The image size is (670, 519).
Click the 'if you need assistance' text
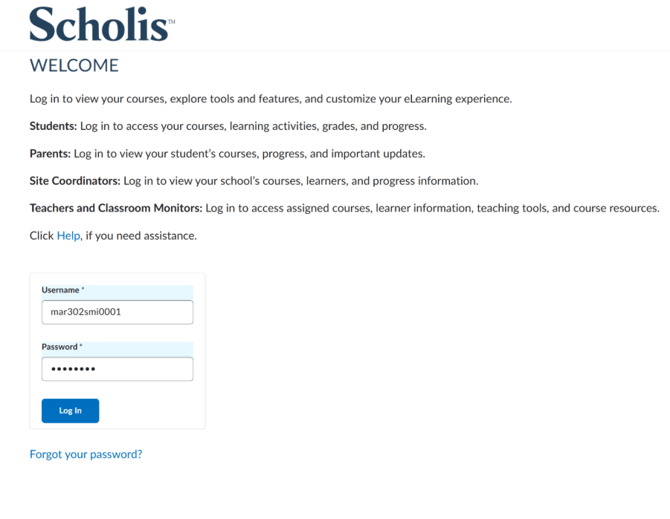pos(141,236)
